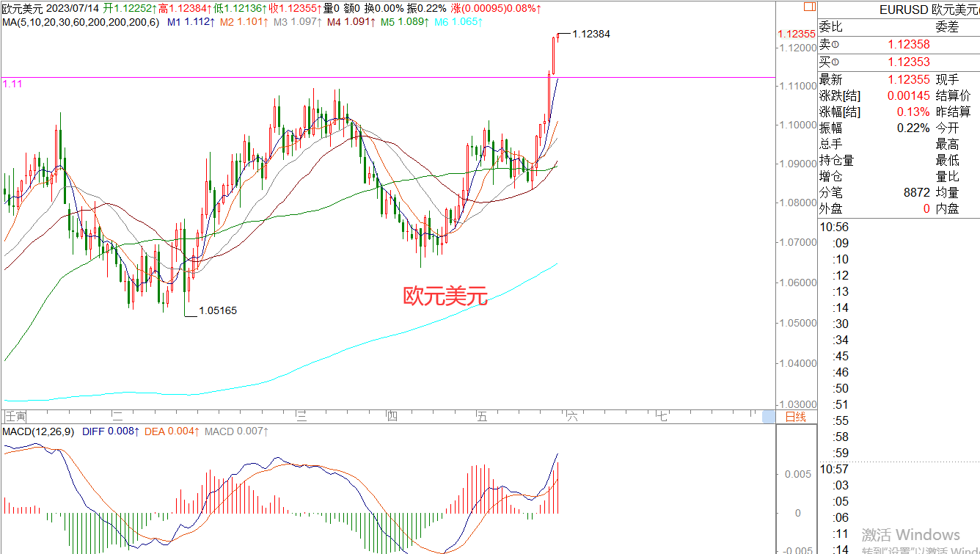
Task: Click the DIFF 0.008 value label
Action: coord(111,431)
